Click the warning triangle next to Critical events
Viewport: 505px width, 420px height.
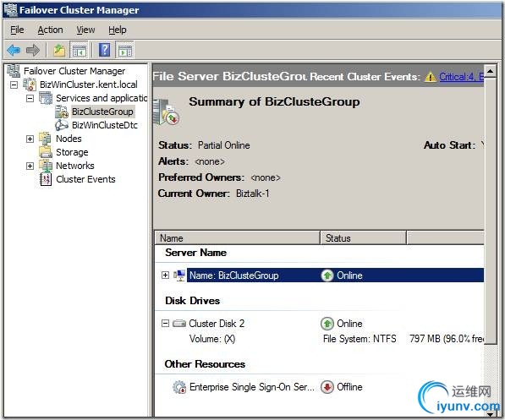pyautogui.click(x=431, y=77)
